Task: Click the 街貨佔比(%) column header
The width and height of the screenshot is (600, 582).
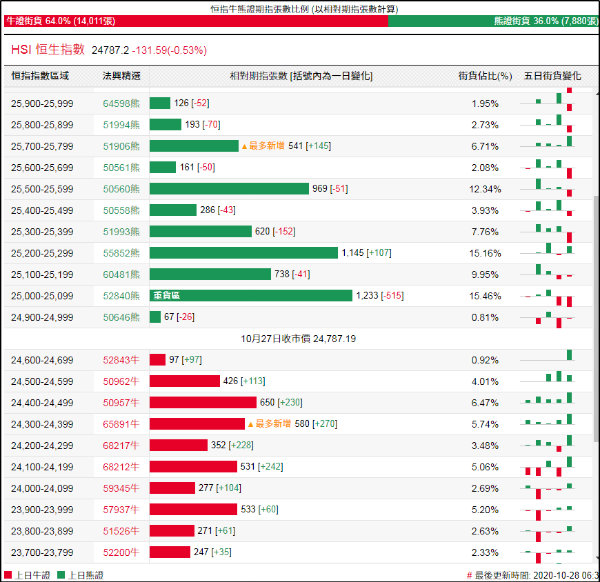Action: pos(485,76)
